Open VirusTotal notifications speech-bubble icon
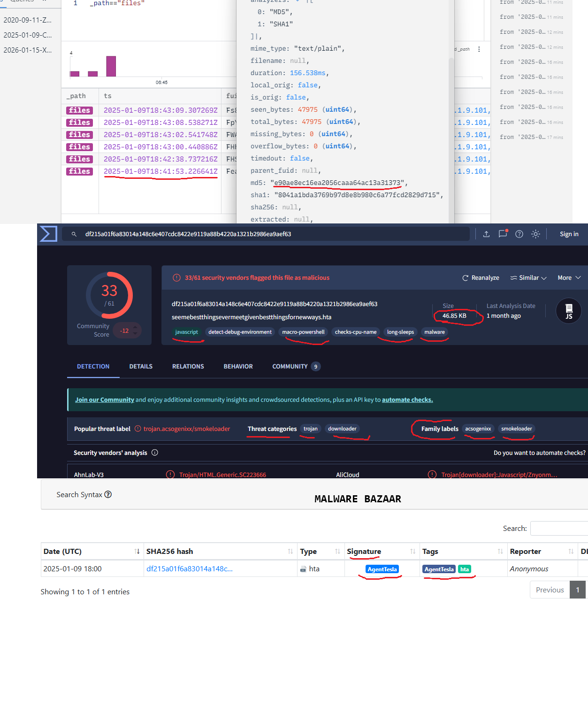Viewport: 588px width, 714px height. point(503,233)
